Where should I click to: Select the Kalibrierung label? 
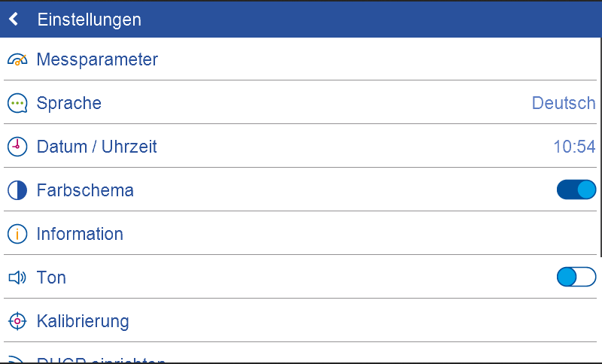(x=83, y=321)
